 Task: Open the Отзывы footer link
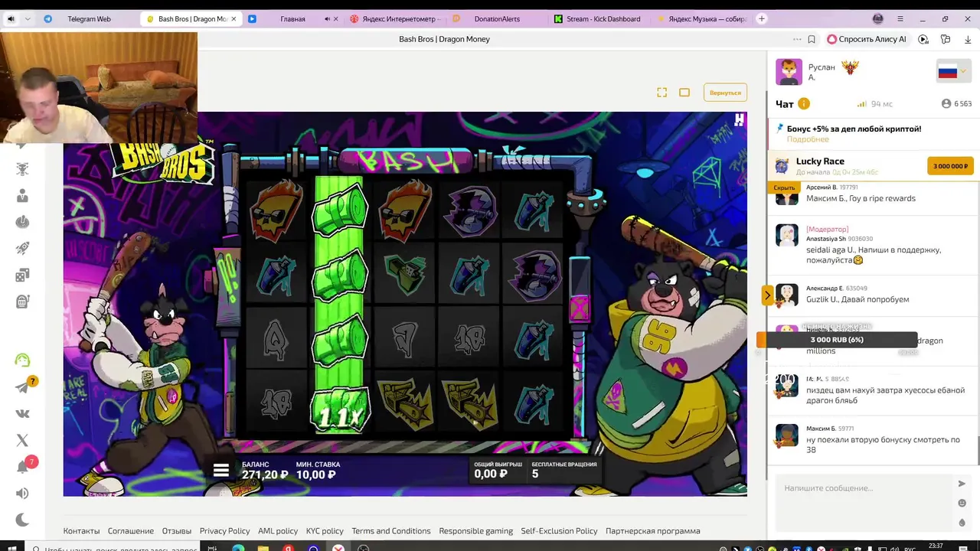click(177, 531)
